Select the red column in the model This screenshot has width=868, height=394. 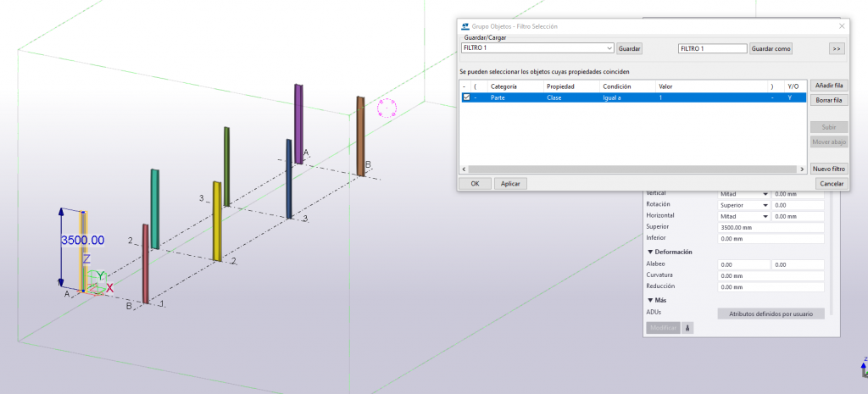[146, 264]
